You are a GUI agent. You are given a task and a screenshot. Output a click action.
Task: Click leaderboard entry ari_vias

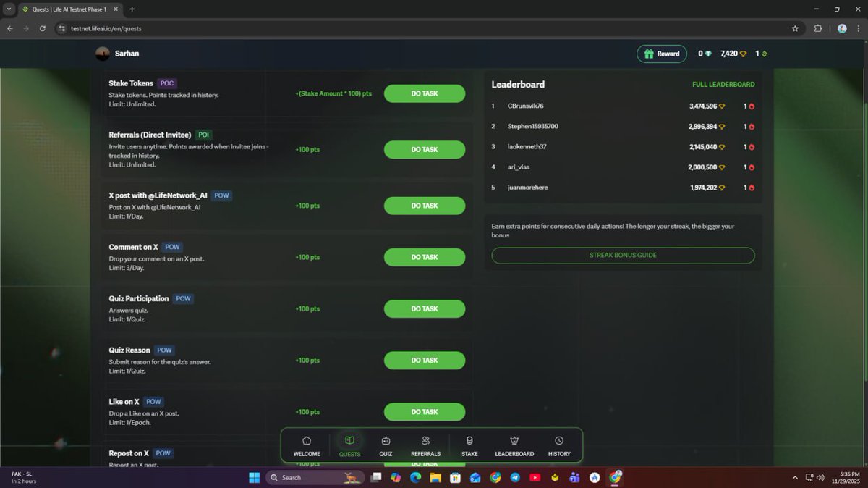click(x=519, y=167)
